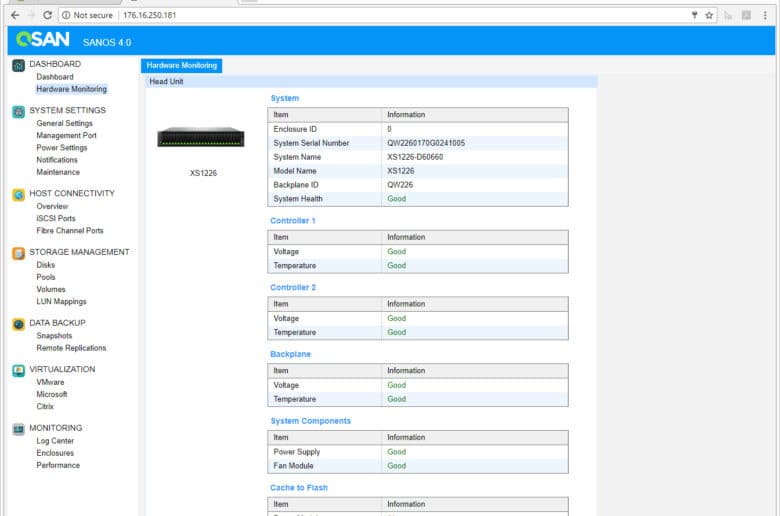Open Disks under Storage Management

point(45,265)
